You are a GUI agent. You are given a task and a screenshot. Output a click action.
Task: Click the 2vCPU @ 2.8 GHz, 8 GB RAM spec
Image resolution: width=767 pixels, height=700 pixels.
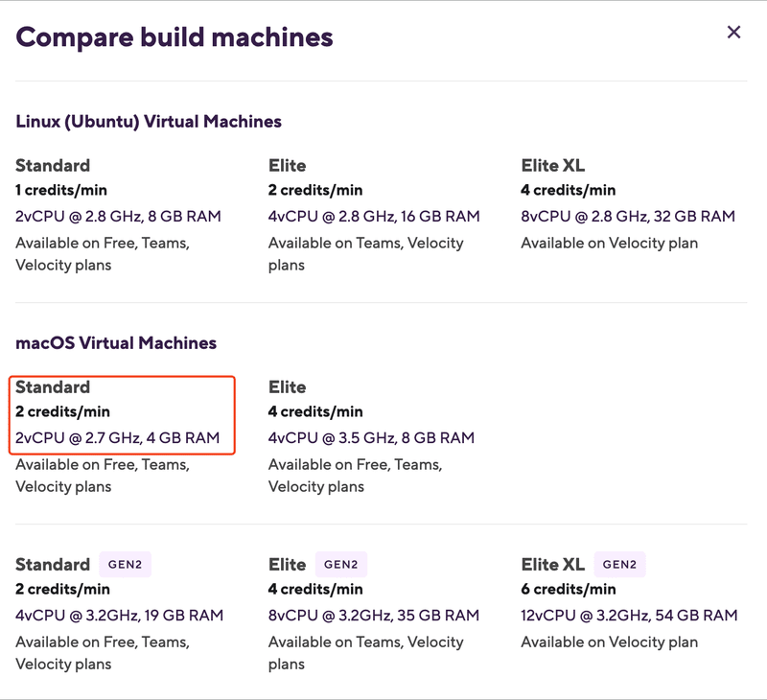118,216
